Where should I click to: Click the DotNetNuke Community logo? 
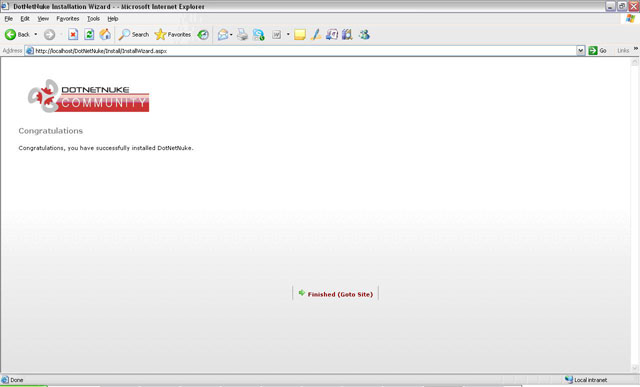(88, 96)
